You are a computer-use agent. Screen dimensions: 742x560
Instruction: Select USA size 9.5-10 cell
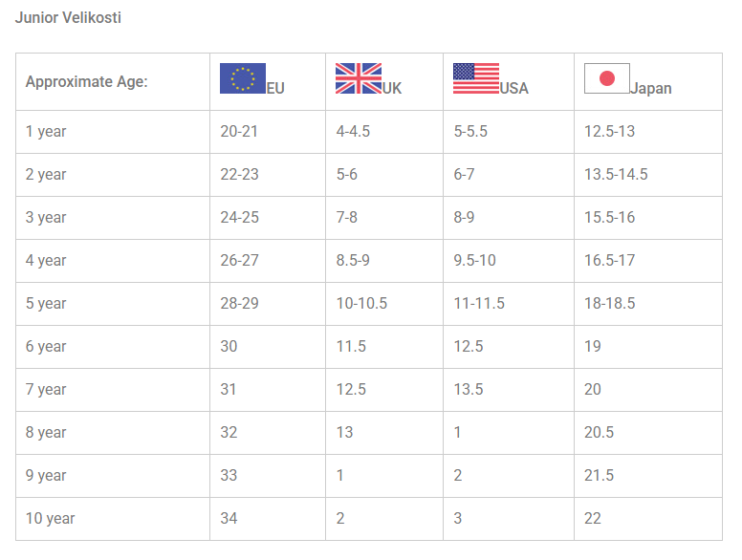[474, 260]
